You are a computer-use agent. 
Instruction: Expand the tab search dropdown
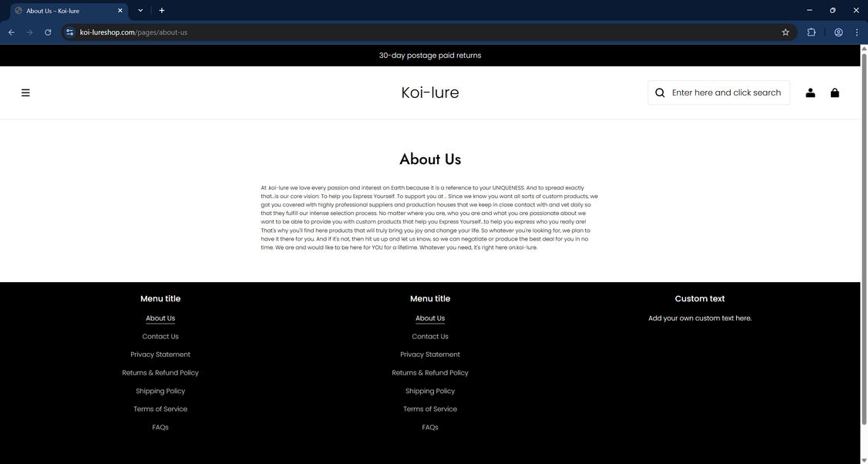pos(140,11)
